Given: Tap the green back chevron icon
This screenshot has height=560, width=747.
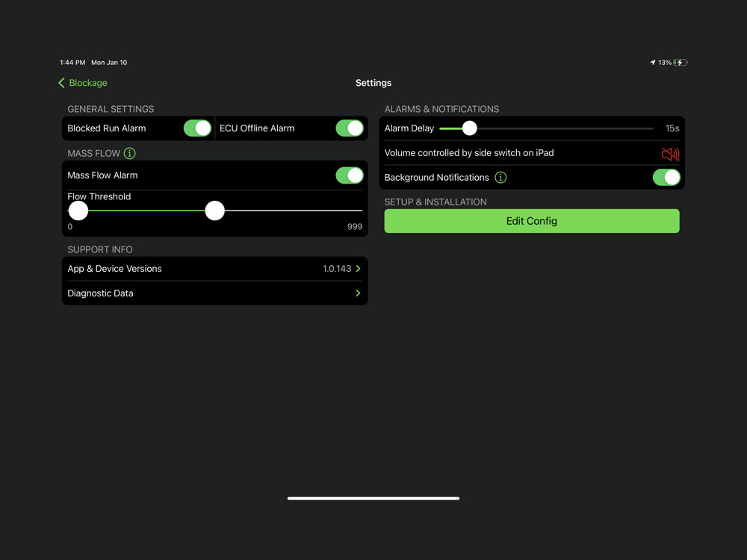Looking at the screenshot, I should point(61,83).
